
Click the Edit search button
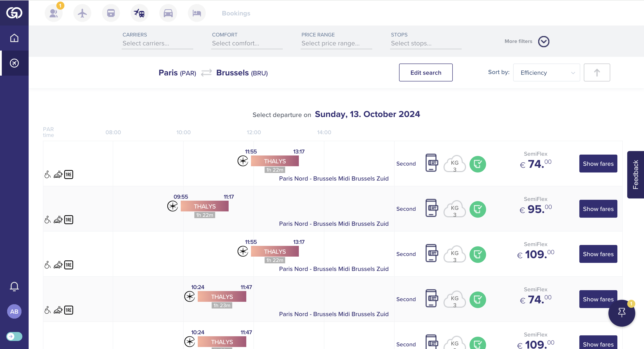point(425,72)
